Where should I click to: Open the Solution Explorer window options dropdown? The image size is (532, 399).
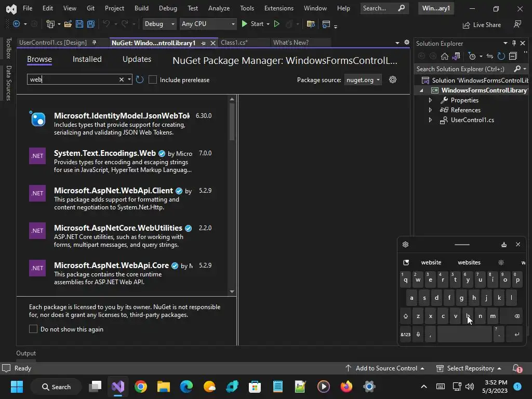(505, 43)
